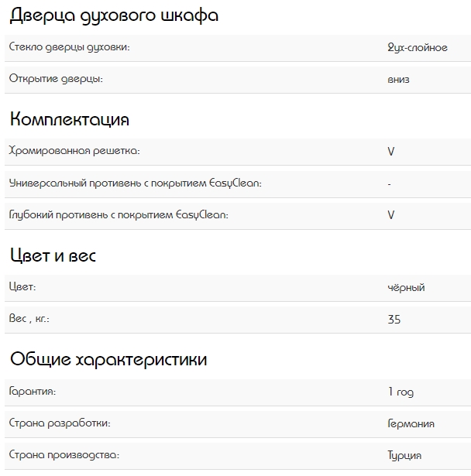
Task: Click the dash value for 'Универсальный противень'
Action: pos(389,183)
